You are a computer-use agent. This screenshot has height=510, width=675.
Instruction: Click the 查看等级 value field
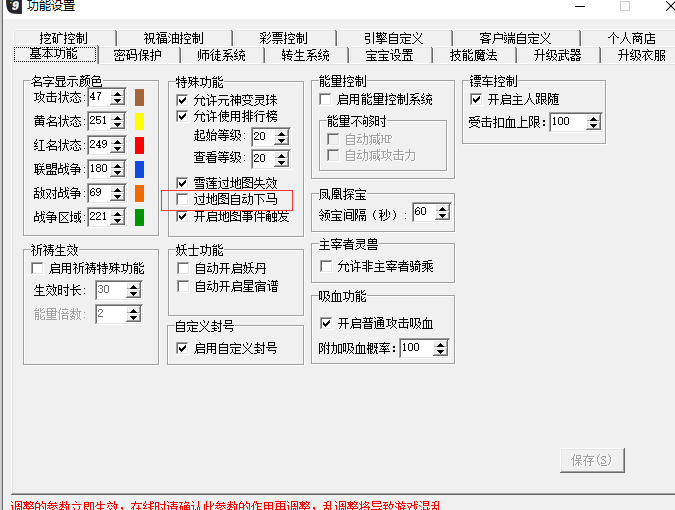click(263, 159)
